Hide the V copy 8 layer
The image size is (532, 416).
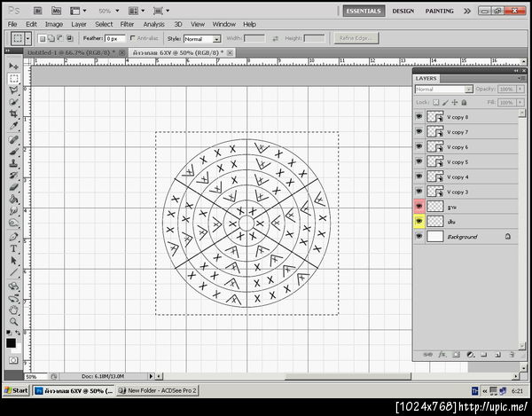[x=419, y=117]
